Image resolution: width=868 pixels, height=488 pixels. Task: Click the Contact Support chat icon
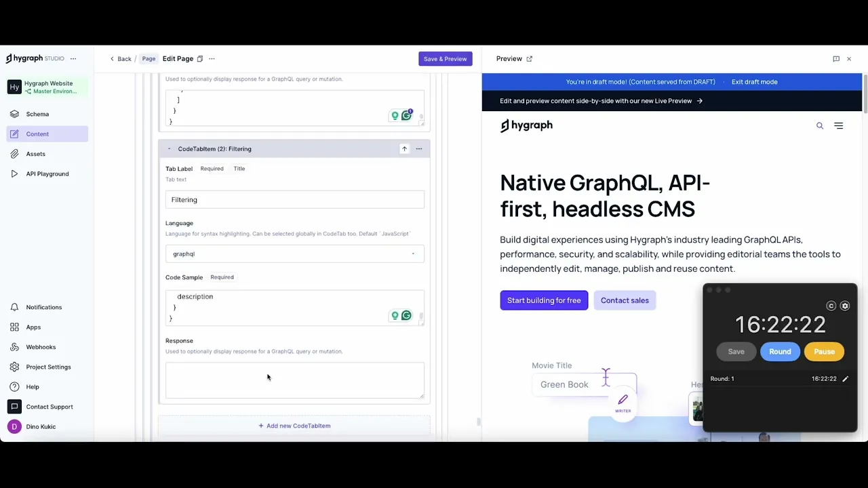14,407
